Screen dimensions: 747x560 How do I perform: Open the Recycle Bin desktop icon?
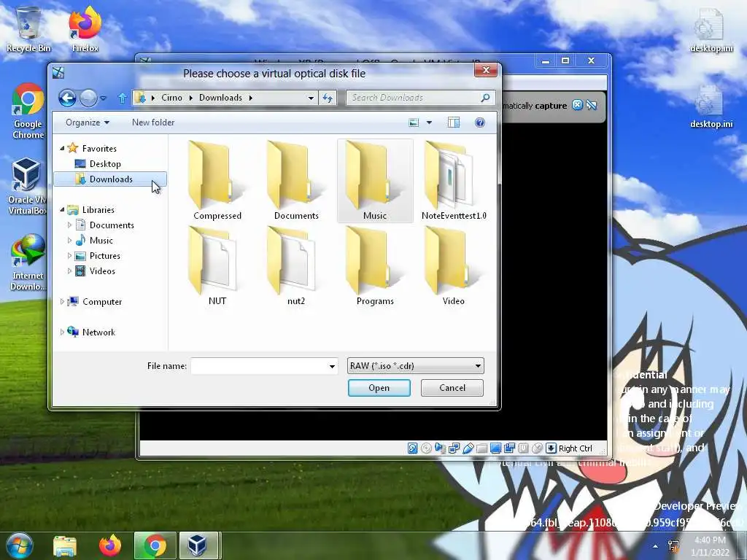[x=28, y=29]
